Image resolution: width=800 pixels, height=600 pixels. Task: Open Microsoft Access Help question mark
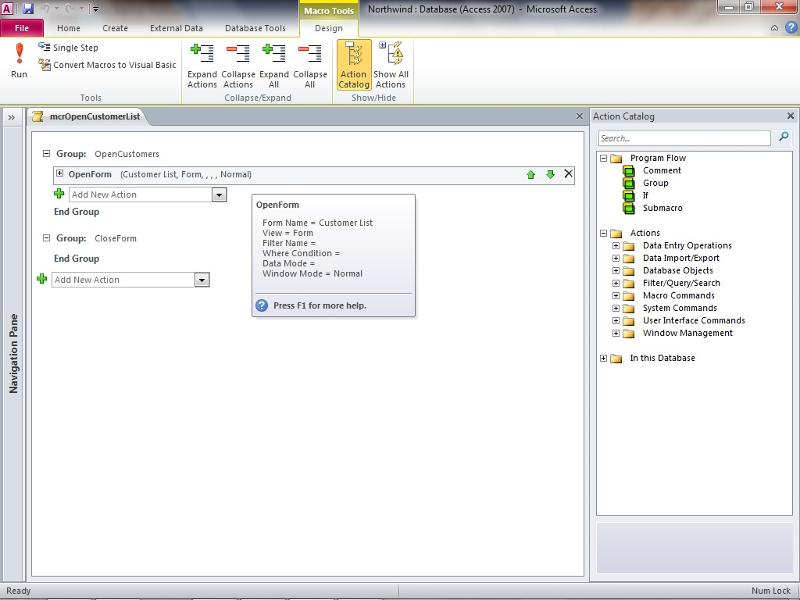click(790, 28)
